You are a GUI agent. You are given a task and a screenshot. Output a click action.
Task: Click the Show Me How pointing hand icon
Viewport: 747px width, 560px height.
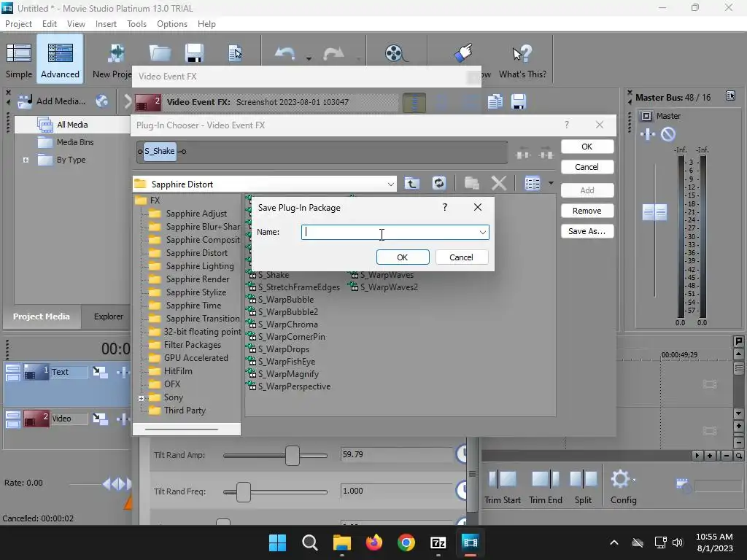(x=463, y=52)
